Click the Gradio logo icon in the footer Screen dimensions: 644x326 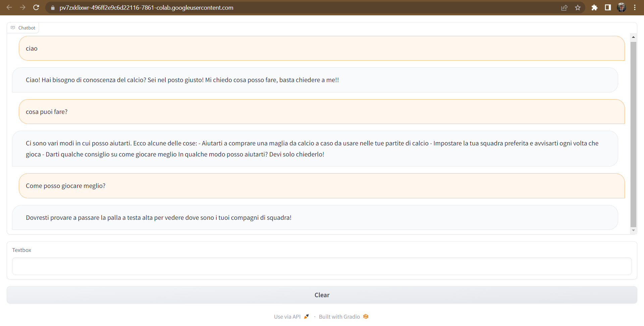(366, 316)
